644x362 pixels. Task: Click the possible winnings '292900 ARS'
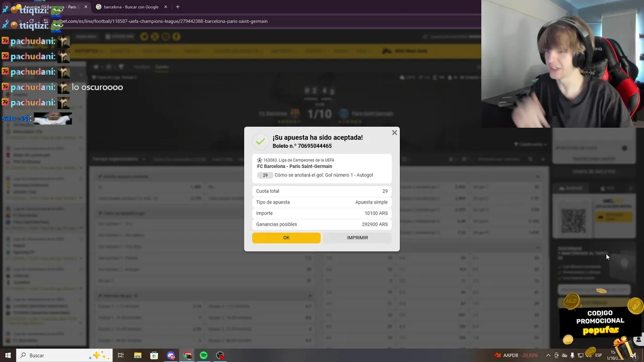[375, 224]
